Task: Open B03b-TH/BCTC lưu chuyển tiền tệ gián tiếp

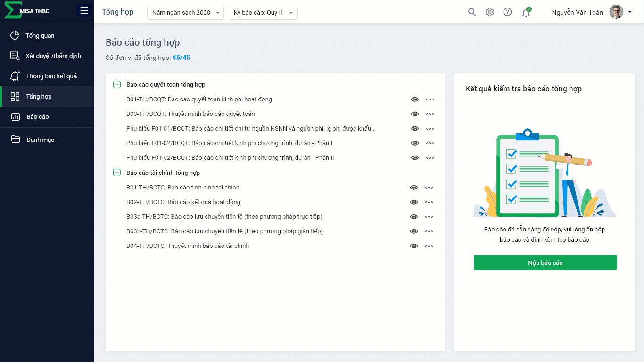Action: click(224, 231)
